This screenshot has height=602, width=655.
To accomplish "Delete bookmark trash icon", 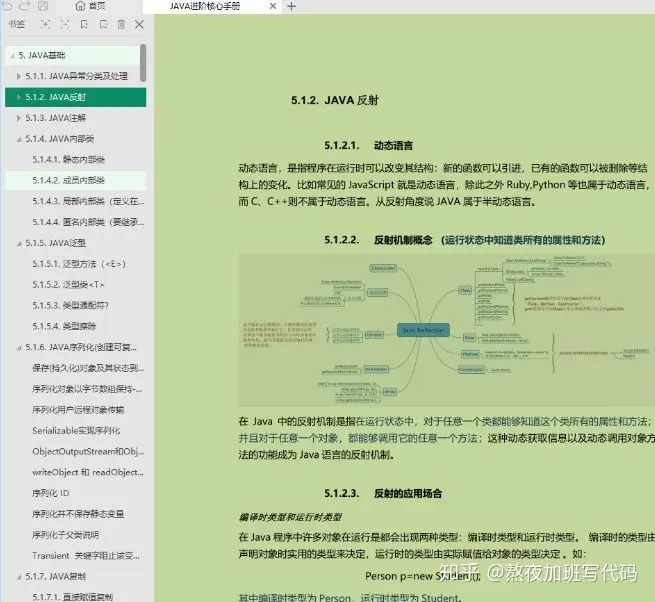I will click(121, 25).
